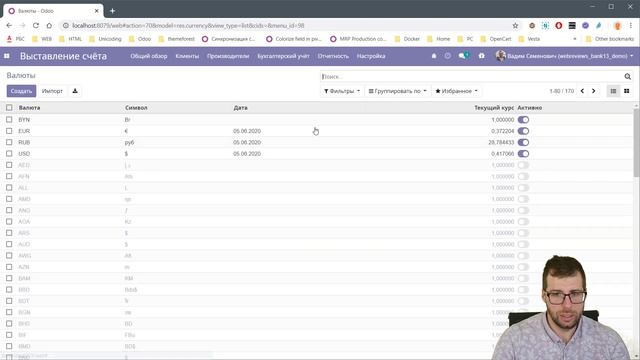Sort by Текущий курс column header
This screenshot has width=640, height=360.
click(x=494, y=108)
